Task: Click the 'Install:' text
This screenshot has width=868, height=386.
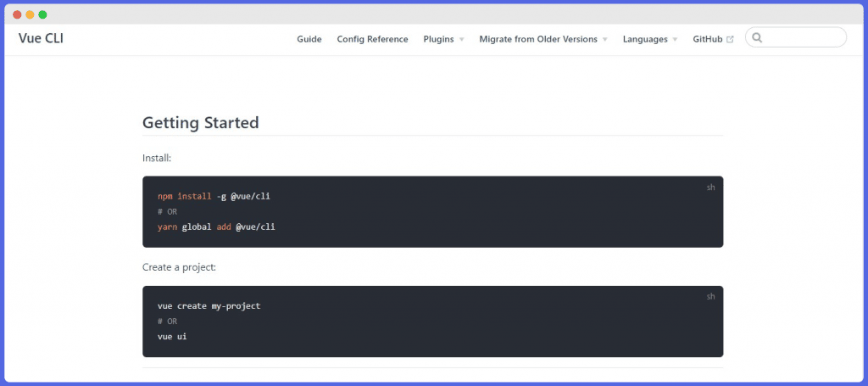Action: 157,158
